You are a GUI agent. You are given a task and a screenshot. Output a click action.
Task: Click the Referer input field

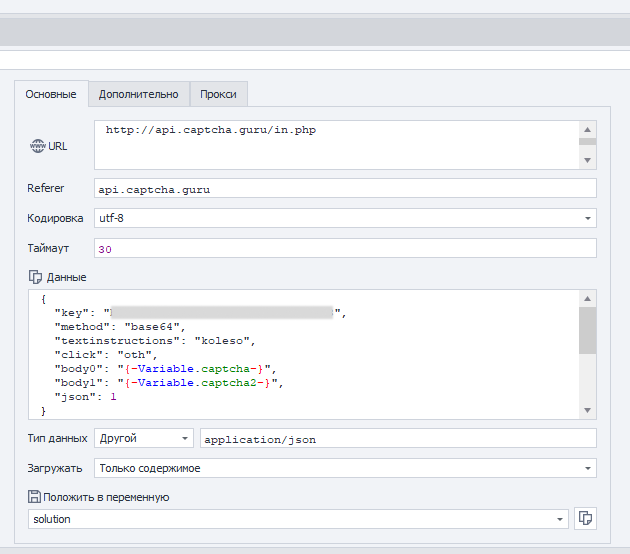coord(345,188)
